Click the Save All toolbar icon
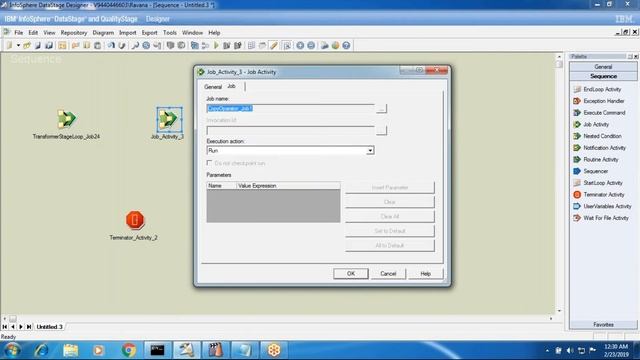The width and height of the screenshot is (640, 360). pos(49,45)
